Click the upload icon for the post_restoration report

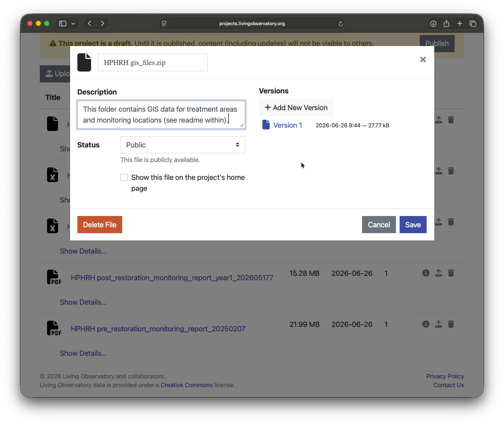[x=439, y=273]
